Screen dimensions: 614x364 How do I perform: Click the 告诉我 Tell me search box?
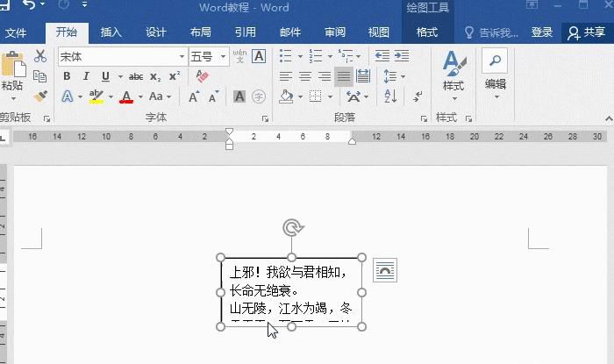pyautogui.click(x=492, y=32)
